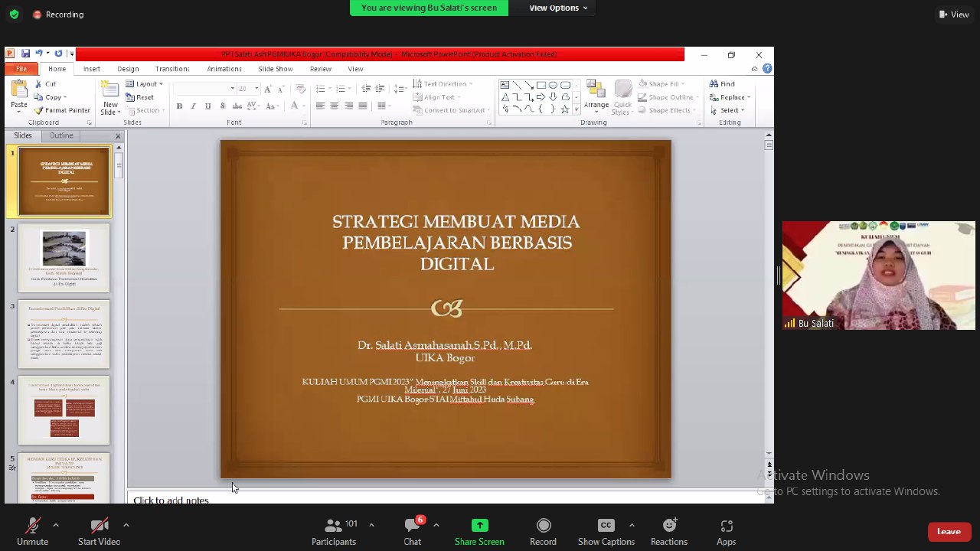Image resolution: width=980 pixels, height=551 pixels.
Task: Toggle Show Captions in Zoom
Action: tap(606, 531)
